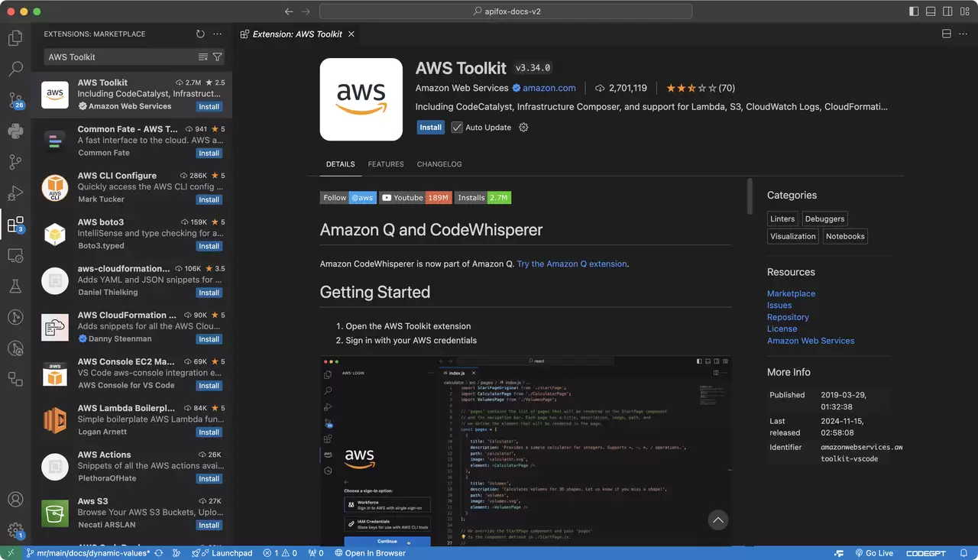Open the Remote Explorer view

click(x=15, y=255)
